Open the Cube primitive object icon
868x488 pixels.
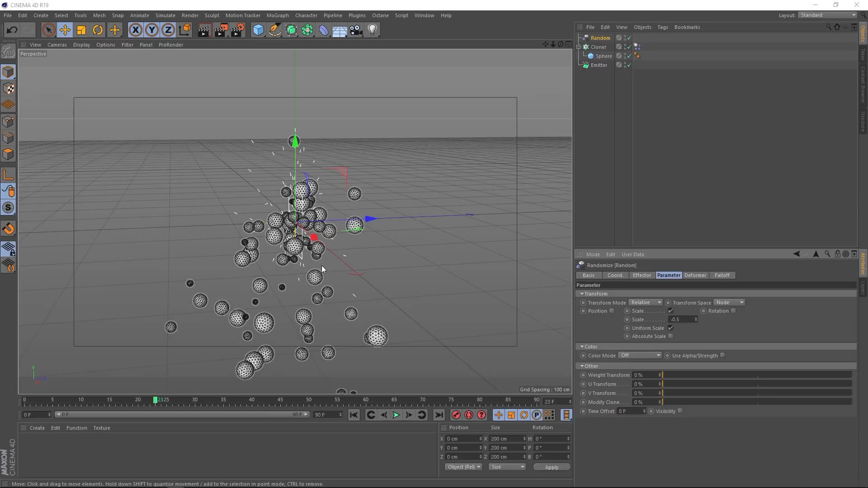coord(258,30)
